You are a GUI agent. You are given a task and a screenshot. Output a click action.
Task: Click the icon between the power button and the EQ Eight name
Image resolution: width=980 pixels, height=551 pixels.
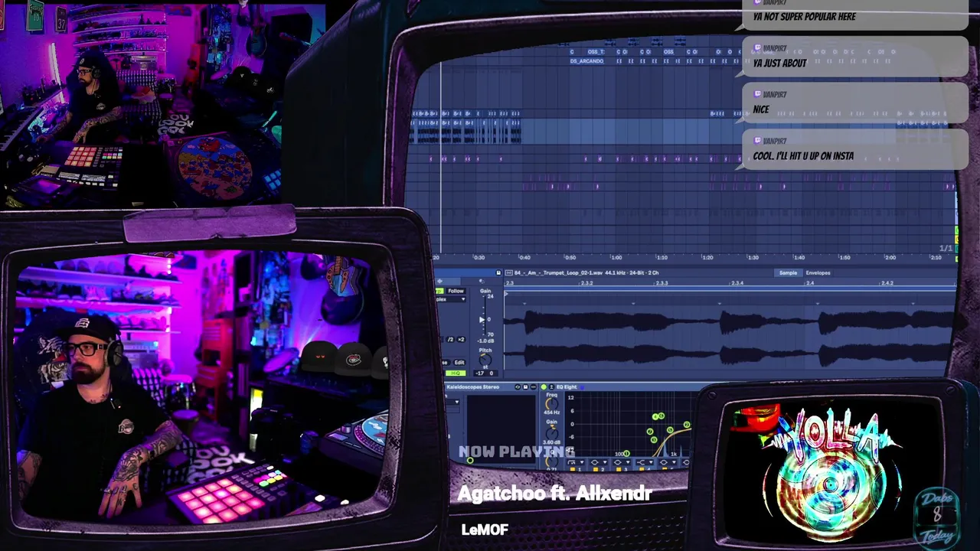pyautogui.click(x=551, y=387)
